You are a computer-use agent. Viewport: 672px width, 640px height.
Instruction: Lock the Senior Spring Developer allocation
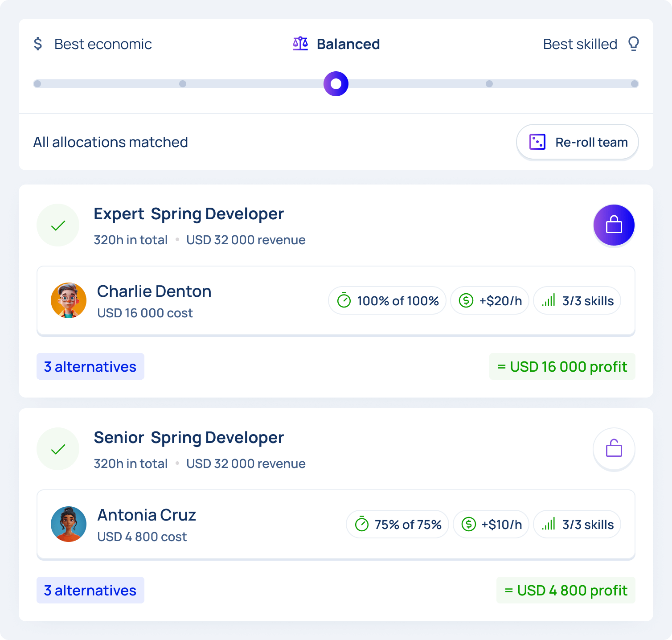point(614,449)
